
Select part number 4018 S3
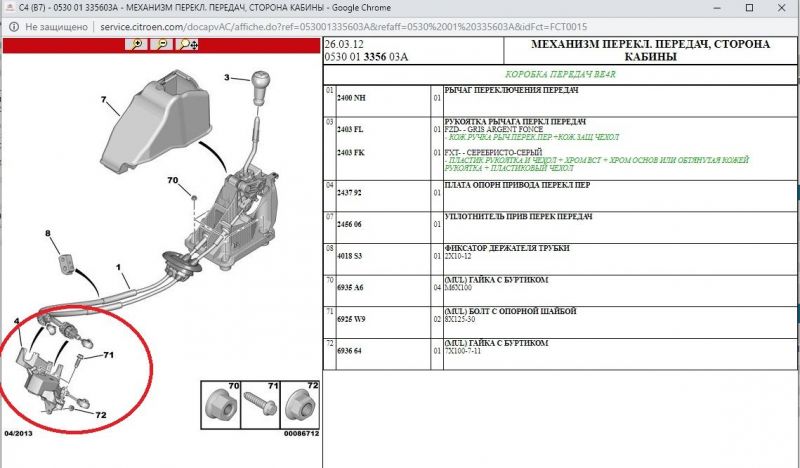tap(351, 255)
